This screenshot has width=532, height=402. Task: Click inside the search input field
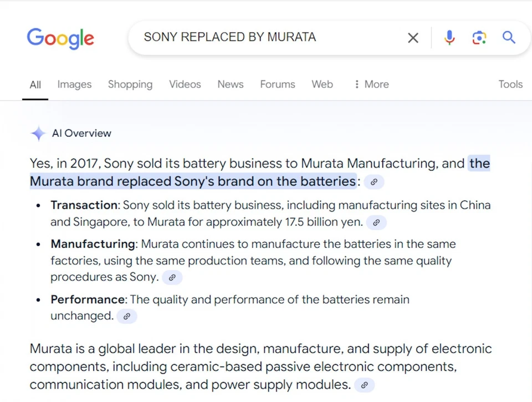[x=249, y=37]
